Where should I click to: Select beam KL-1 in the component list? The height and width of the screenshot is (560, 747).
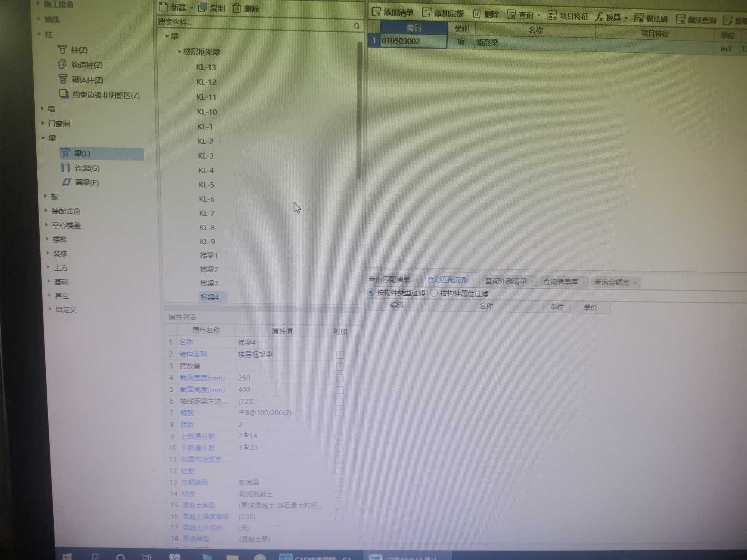click(x=205, y=127)
